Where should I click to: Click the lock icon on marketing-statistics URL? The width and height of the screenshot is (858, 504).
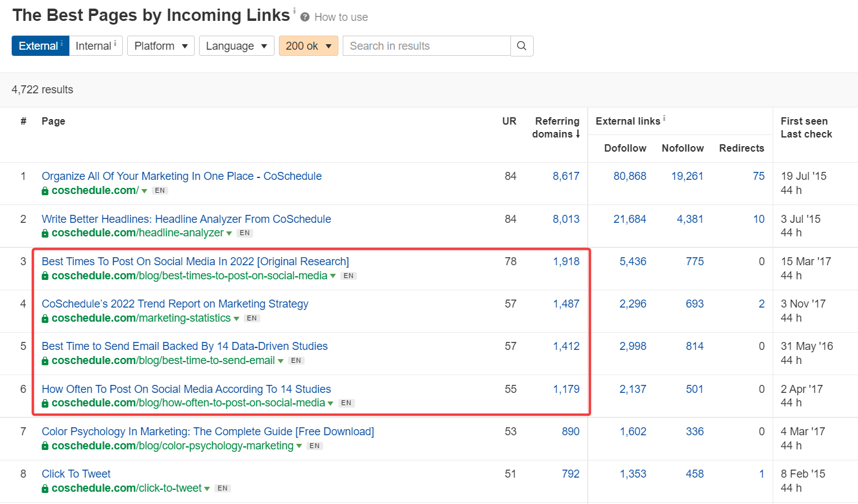tap(45, 319)
